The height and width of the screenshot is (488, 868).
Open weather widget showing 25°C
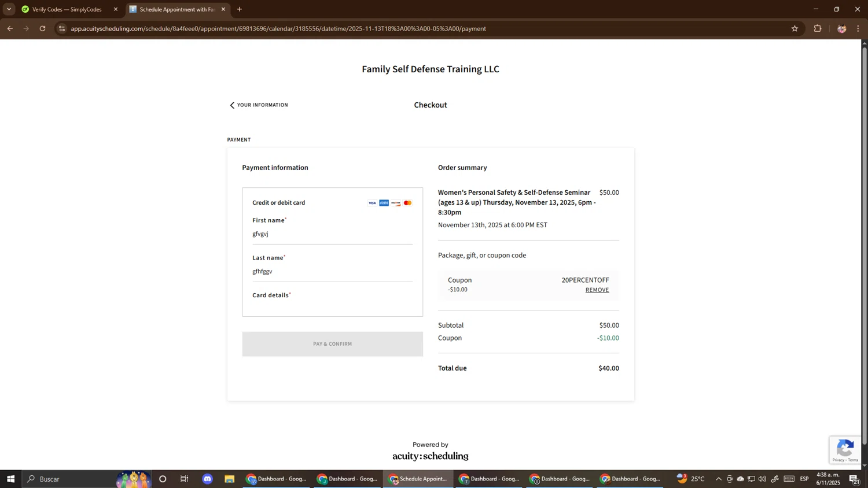[x=690, y=479]
